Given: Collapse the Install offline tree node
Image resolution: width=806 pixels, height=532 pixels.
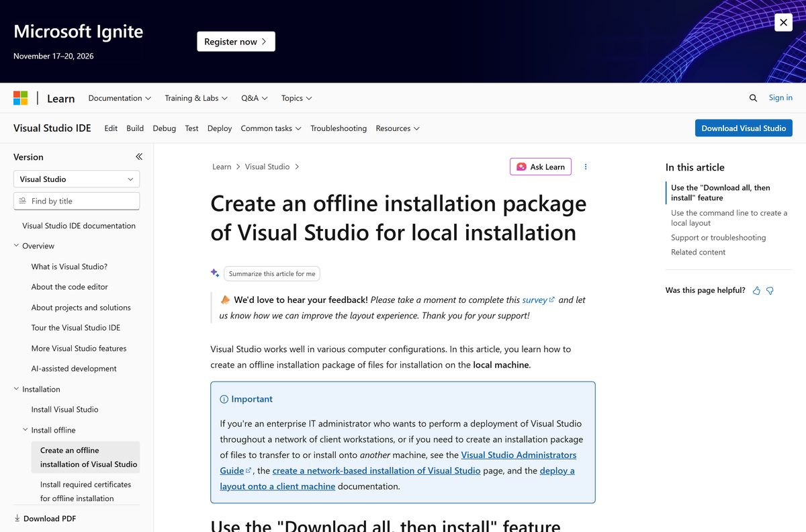Looking at the screenshot, I should pyautogui.click(x=26, y=430).
